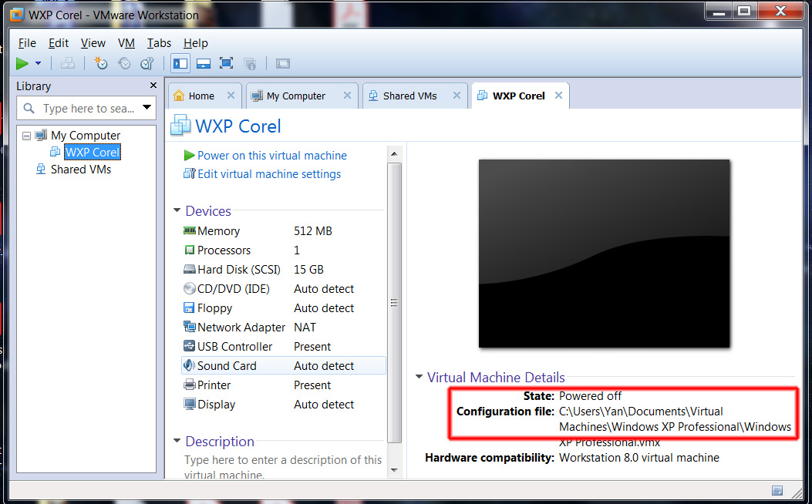Click the status bar message log icon
Screen dimensions: 812x504
[x=777, y=490]
